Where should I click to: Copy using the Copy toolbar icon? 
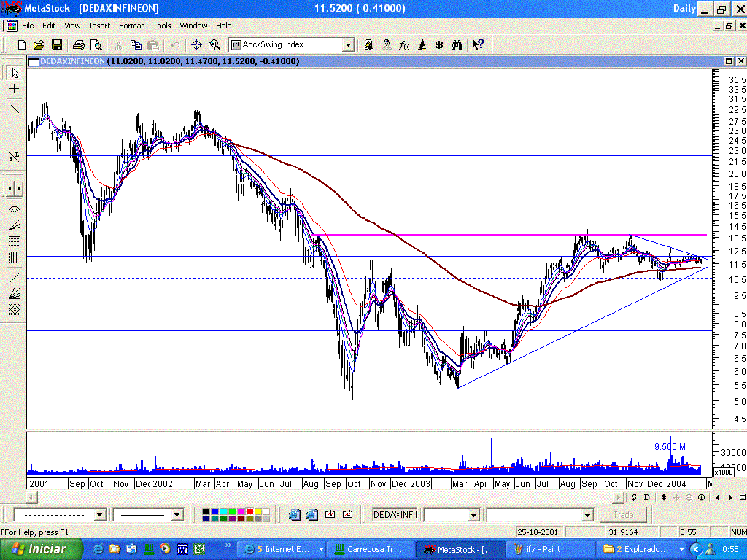coord(136,44)
